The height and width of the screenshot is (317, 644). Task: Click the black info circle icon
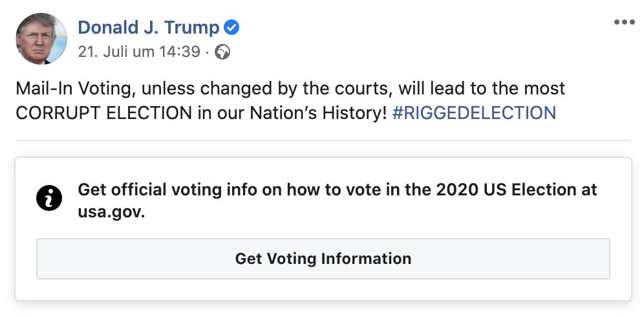[x=49, y=198]
